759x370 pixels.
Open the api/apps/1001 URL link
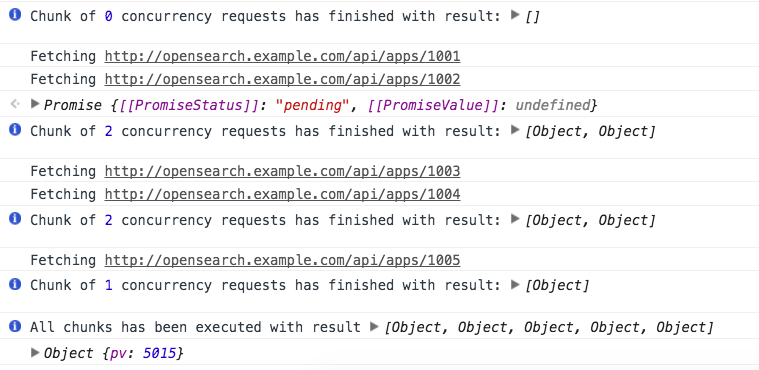282,57
